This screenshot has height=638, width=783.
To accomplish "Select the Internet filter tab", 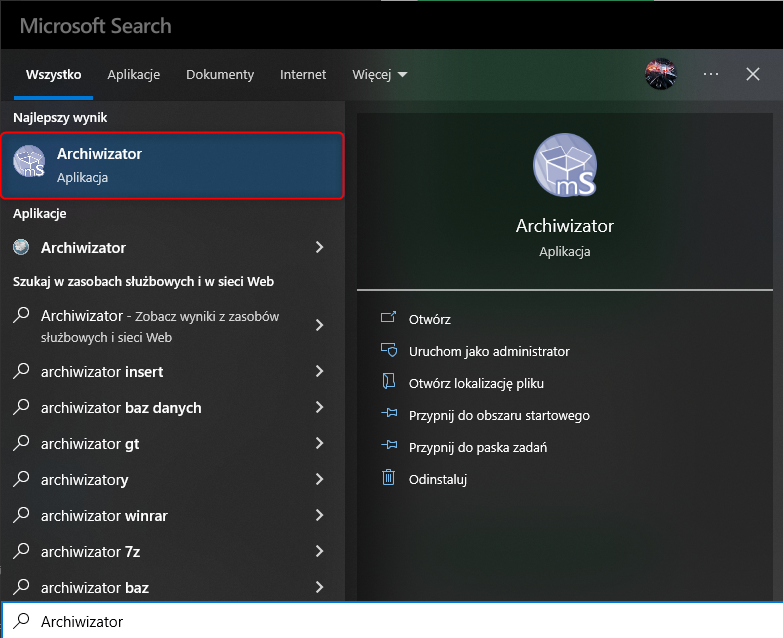I will (x=303, y=74).
